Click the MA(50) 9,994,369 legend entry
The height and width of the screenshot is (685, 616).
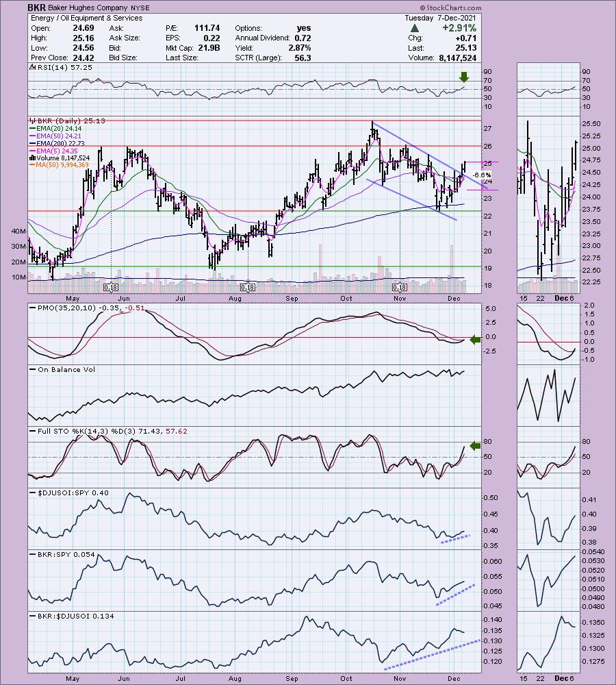click(x=63, y=164)
